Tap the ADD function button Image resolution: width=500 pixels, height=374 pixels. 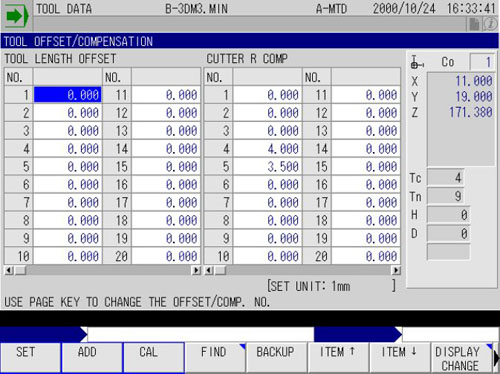(x=92, y=358)
